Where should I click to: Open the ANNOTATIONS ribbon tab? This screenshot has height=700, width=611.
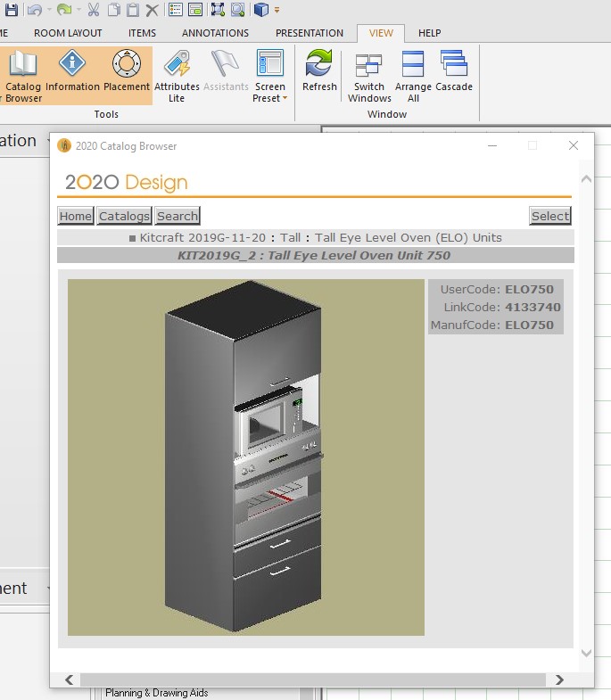point(215,33)
